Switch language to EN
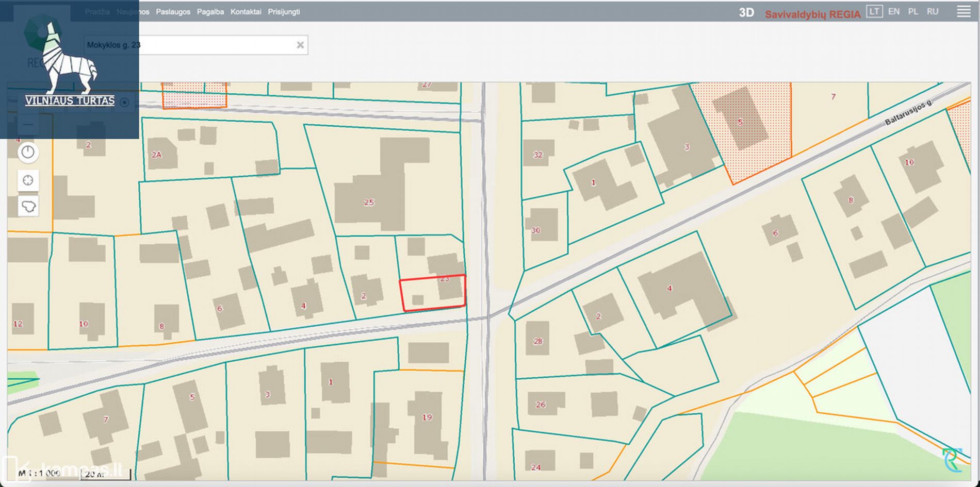The width and height of the screenshot is (980, 487). [894, 12]
